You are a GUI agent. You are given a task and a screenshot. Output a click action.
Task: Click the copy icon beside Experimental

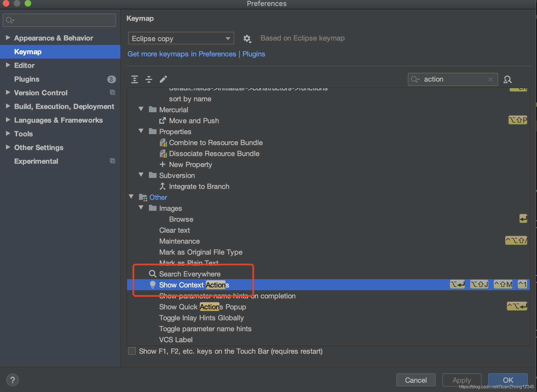coord(112,161)
